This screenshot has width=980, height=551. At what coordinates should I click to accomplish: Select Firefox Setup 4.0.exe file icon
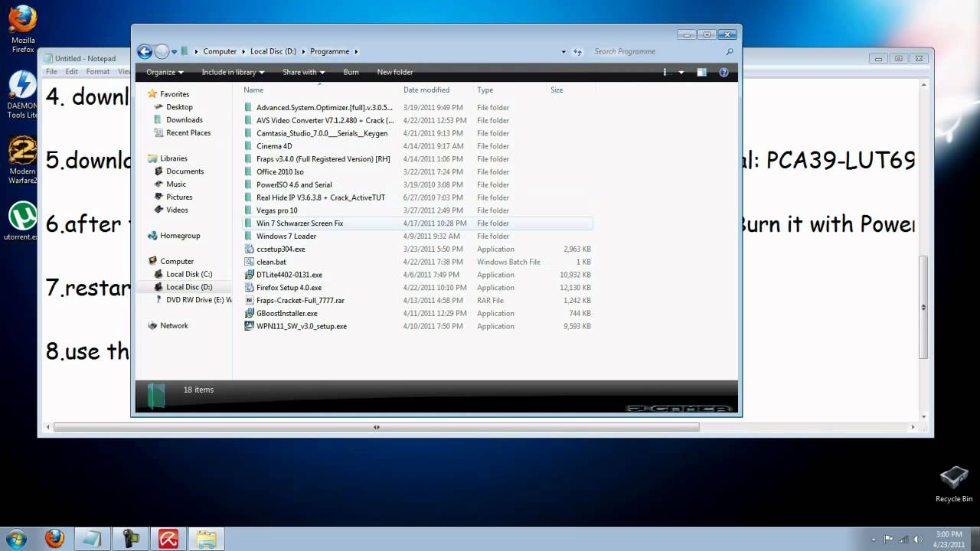tap(248, 288)
